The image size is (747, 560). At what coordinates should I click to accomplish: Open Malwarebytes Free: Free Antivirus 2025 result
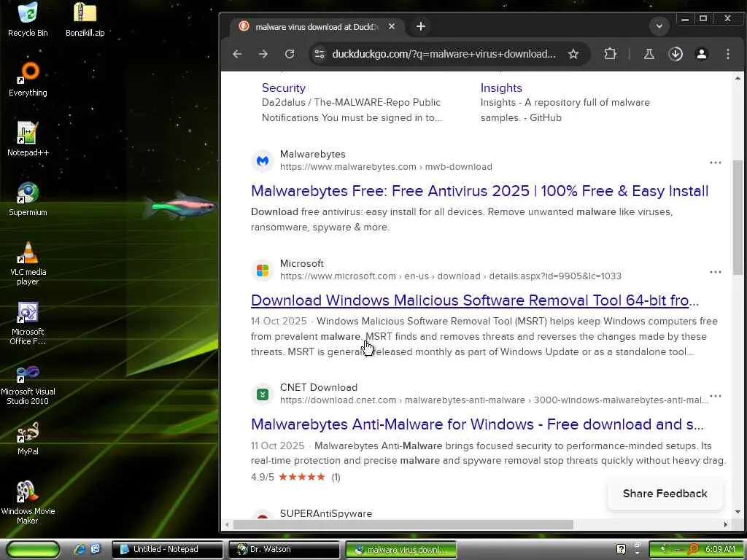tap(479, 191)
